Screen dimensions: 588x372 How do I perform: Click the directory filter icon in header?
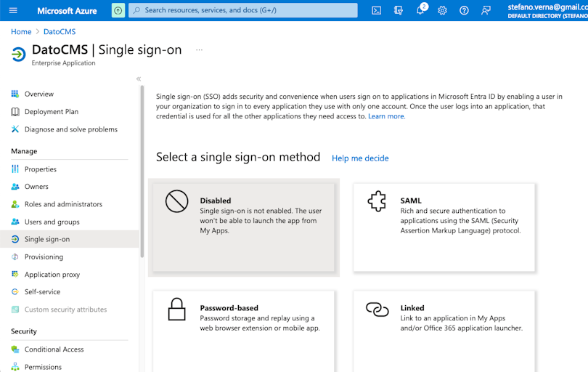click(x=399, y=10)
